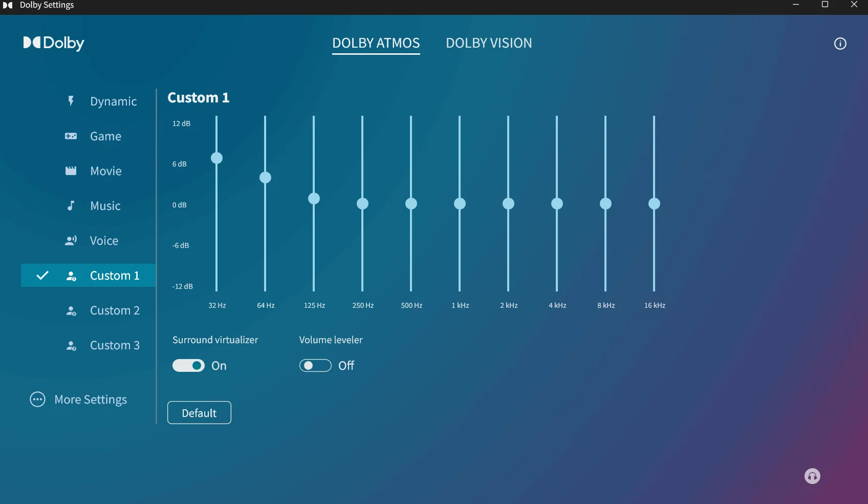The image size is (868, 504).
Task: Click the Volume leveler label
Action: coord(331,340)
